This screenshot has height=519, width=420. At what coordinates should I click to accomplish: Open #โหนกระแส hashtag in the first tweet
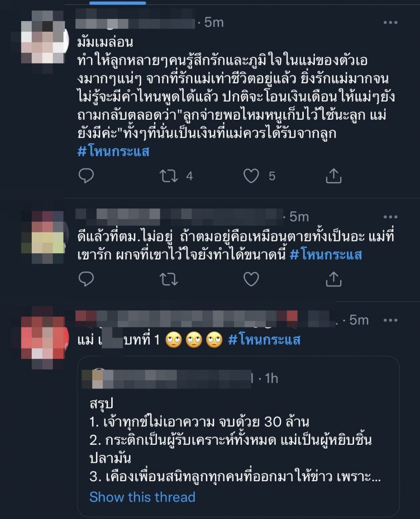click(113, 152)
